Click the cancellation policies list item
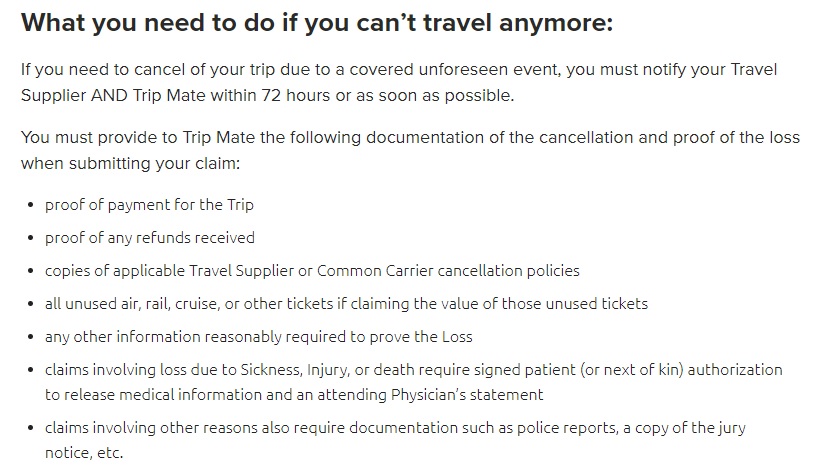 (x=312, y=270)
